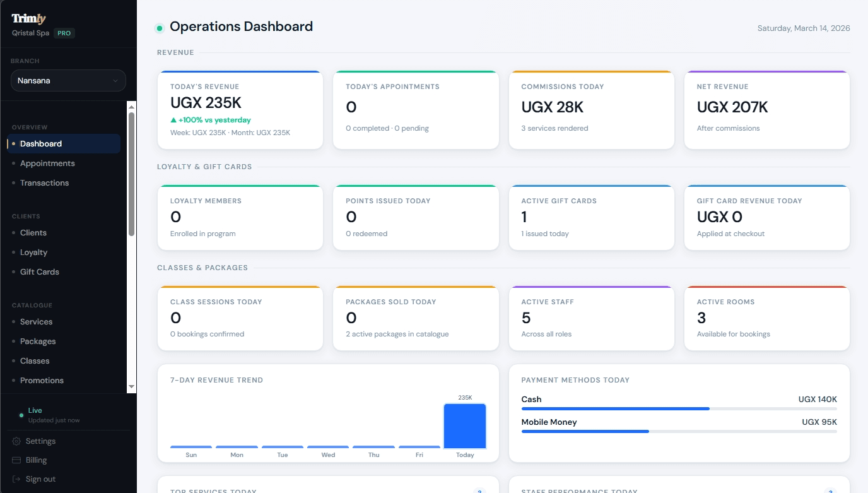Select Clients in the sidebar
Screen dimensions: 868x493
[33, 232]
